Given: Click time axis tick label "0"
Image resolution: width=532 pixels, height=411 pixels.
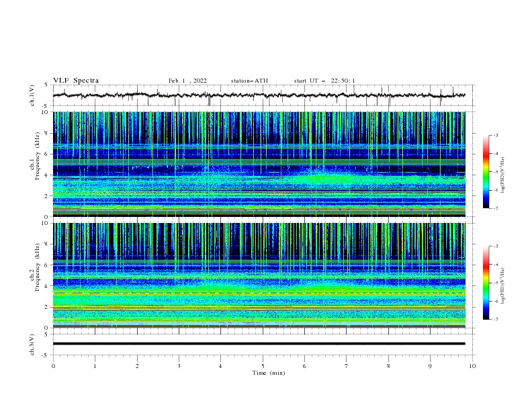Looking at the screenshot, I should pos(53,366).
